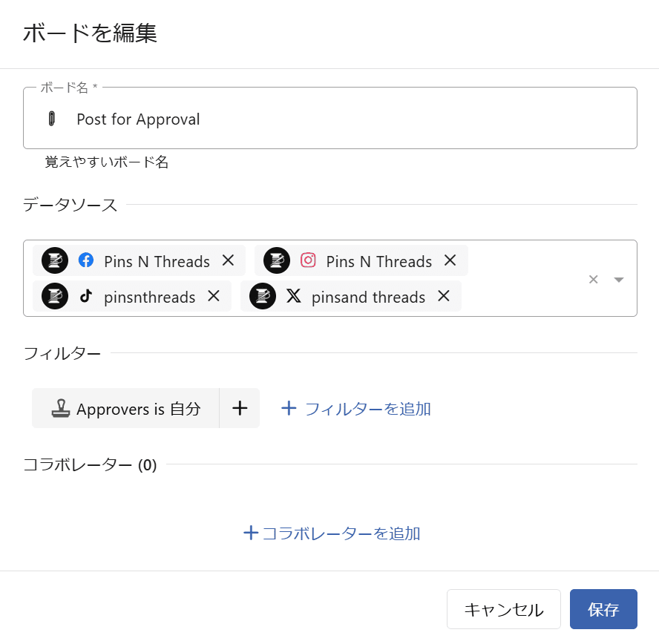Click the TikTok icon on pinsnthreads chip
The height and width of the screenshot is (644, 659).
pos(86,296)
